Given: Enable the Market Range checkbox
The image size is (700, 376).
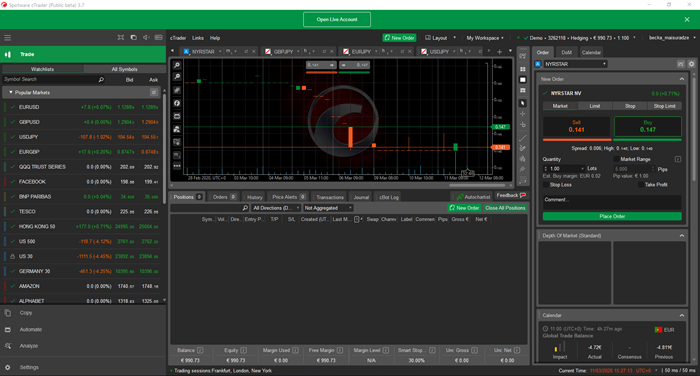Looking at the screenshot, I should pos(616,159).
